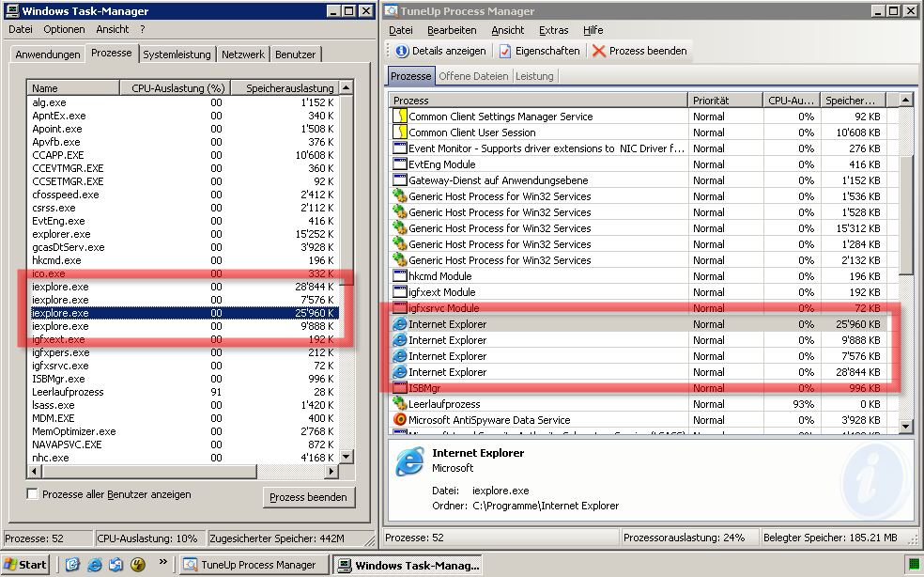Click Task-Manager list scroll down arrow
Viewport: 924px width, 577px height.
[346, 457]
